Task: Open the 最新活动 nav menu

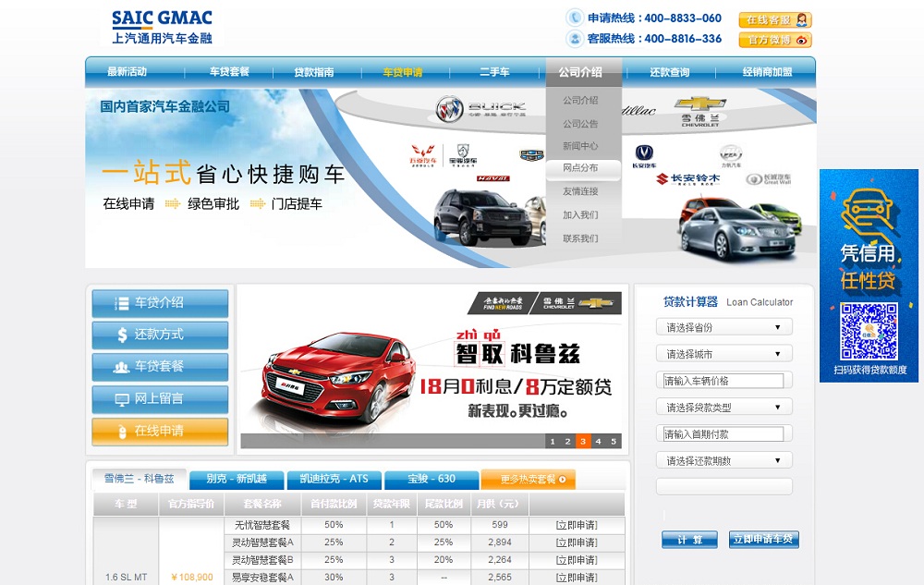Action: coord(127,72)
